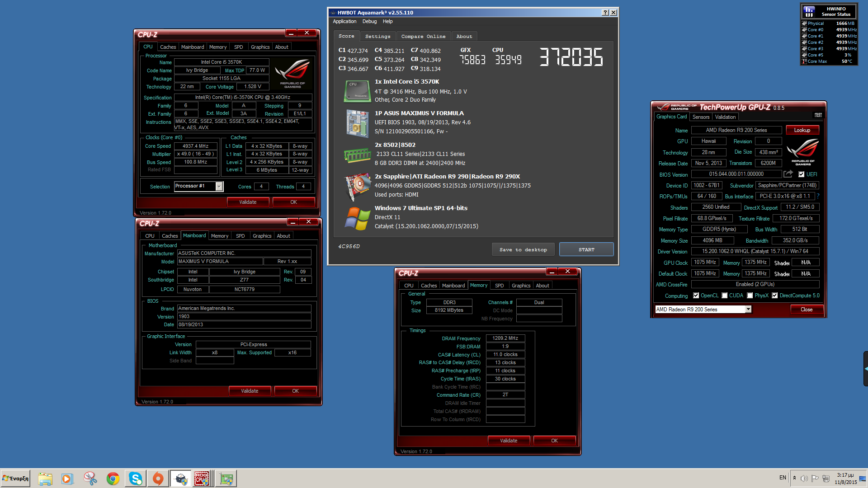Open Caches tab in top CPU-Z window

(168, 47)
